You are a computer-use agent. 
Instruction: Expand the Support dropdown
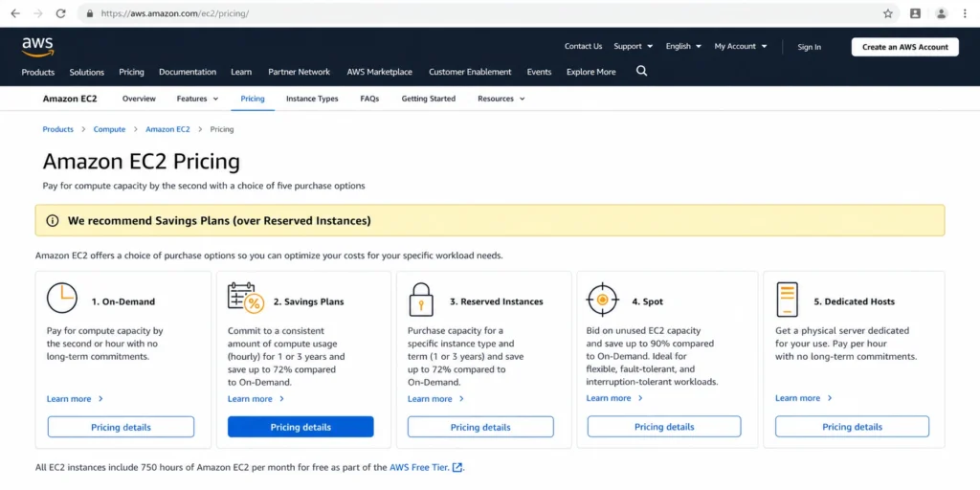pyautogui.click(x=634, y=46)
